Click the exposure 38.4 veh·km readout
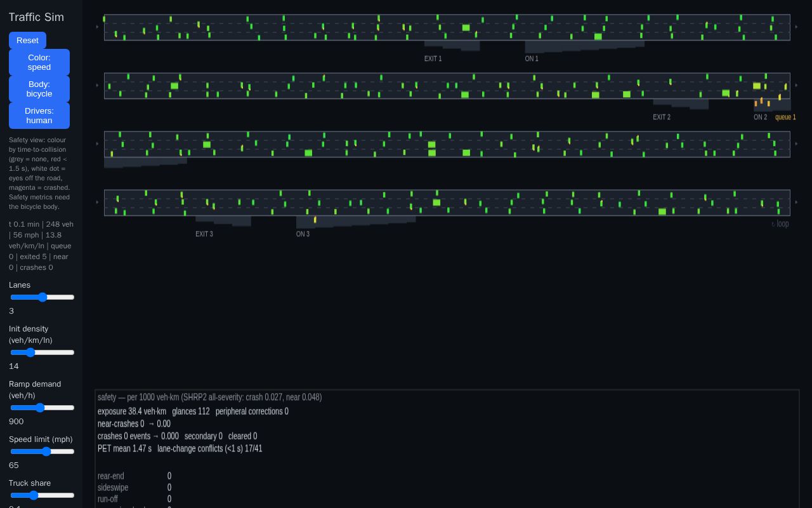 click(132, 411)
